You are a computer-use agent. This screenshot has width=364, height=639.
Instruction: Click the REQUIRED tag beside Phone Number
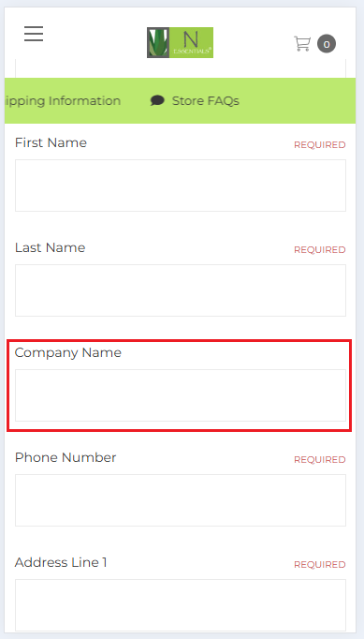[320, 460]
